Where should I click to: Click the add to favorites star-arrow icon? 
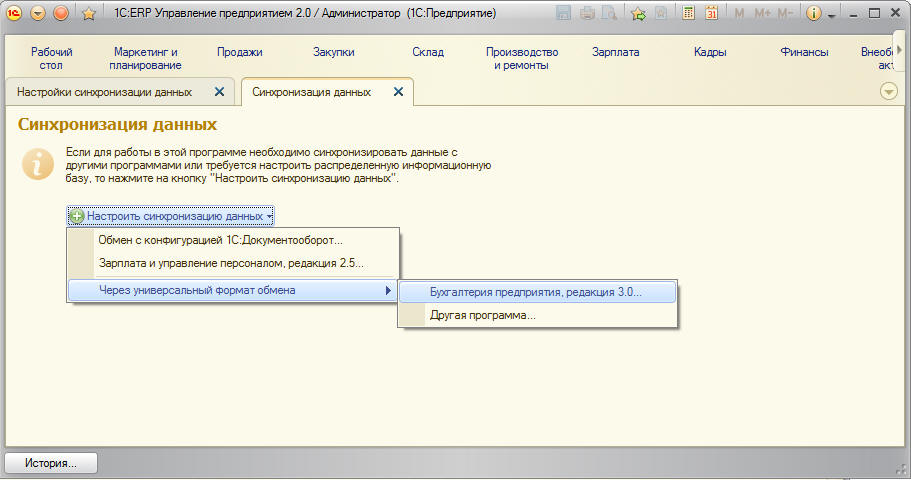tap(637, 13)
